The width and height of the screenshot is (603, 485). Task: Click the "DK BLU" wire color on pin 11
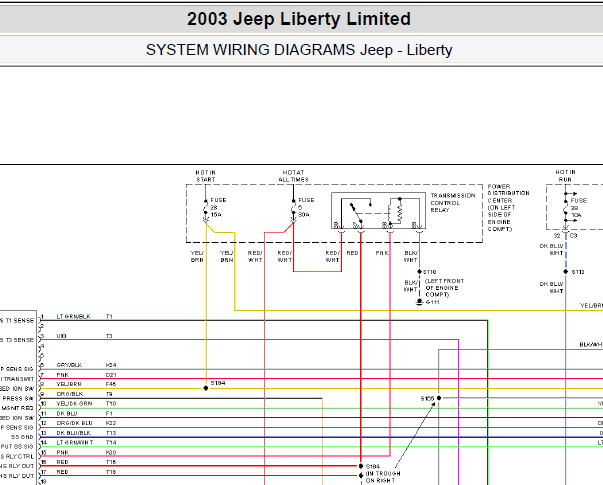coord(67,414)
